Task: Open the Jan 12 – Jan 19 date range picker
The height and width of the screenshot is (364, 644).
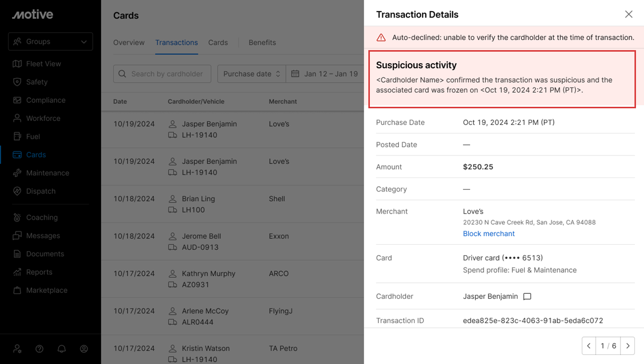Action: tap(325, 74)
